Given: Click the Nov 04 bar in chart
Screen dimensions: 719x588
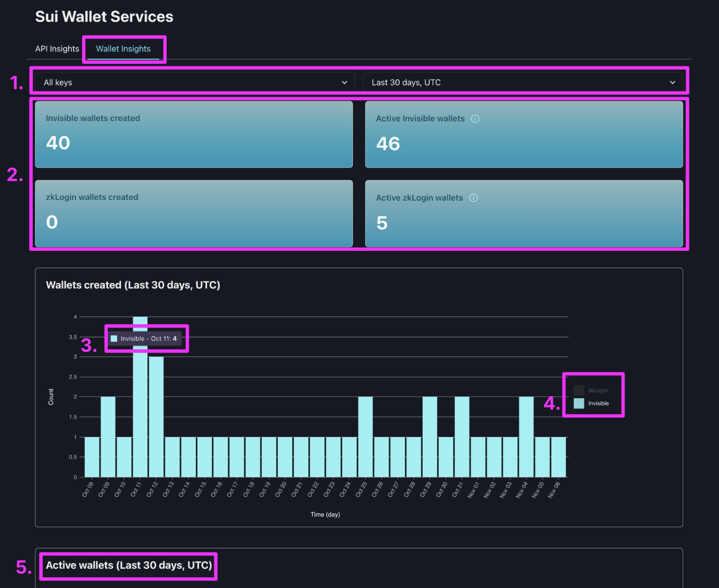Looking at the screenshot, I should 526,437.
